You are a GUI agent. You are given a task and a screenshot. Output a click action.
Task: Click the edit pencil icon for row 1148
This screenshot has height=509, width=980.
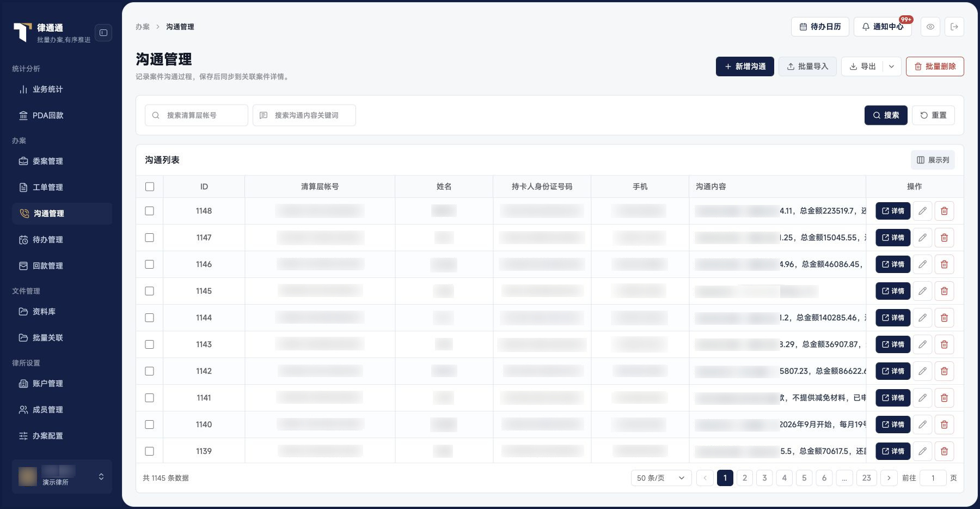point(922,211)
